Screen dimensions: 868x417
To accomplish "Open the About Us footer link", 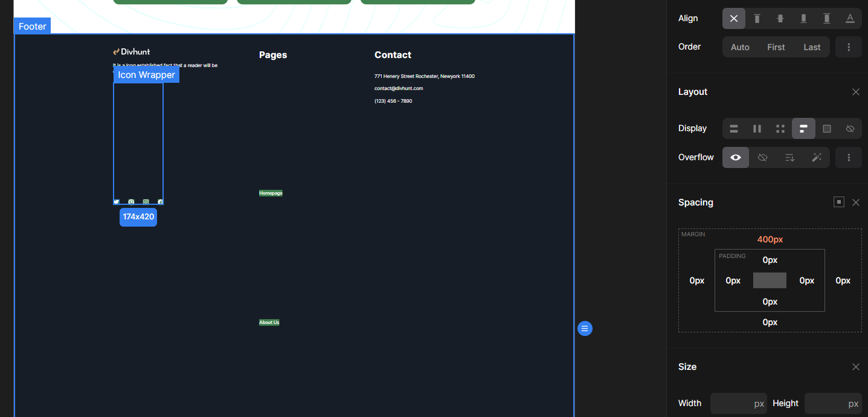I will click(269, 322).
